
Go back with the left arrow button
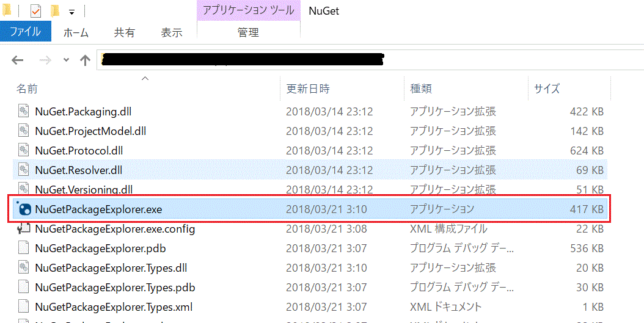(17, 60)
